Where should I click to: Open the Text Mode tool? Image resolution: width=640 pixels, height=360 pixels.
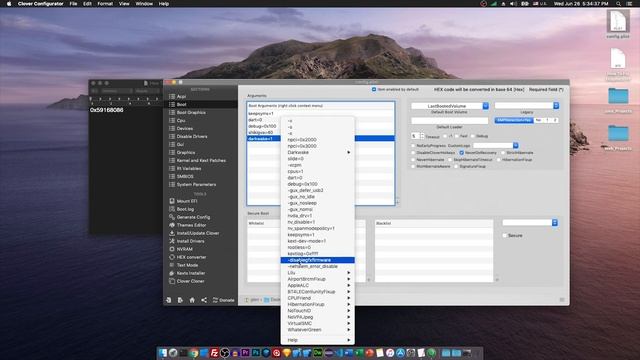click(x=187, y=265)
